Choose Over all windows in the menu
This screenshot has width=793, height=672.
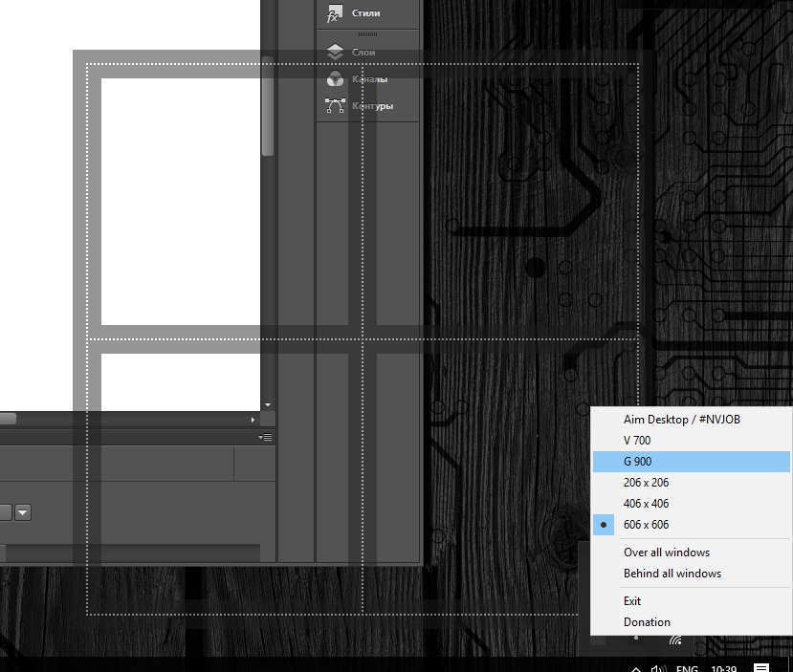click(691, 553)
